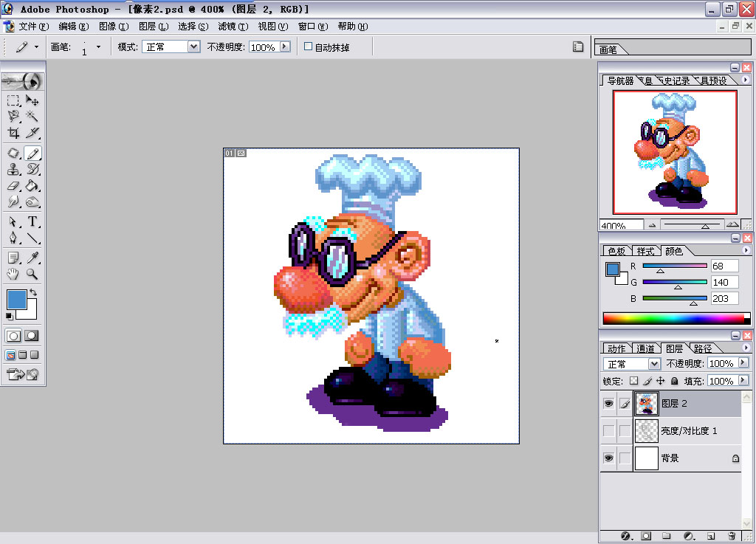This screenshot has width=756, height=544.
Task: Switch to the 通道 tab
Action: point(645,348)
